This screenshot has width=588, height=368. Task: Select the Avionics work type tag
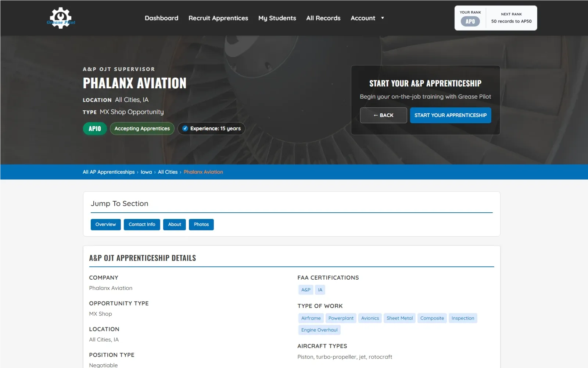pos(370,318)
